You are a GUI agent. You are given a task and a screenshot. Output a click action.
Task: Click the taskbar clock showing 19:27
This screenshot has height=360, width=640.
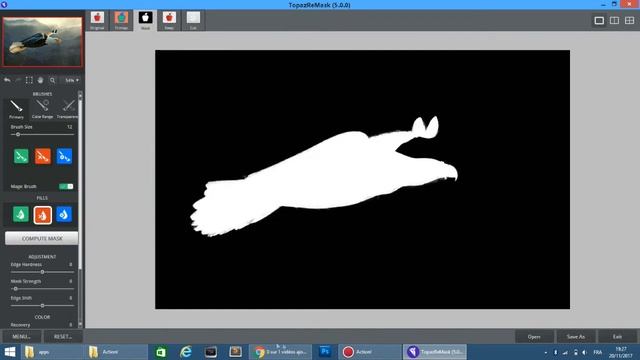click(x=621, y=352)
